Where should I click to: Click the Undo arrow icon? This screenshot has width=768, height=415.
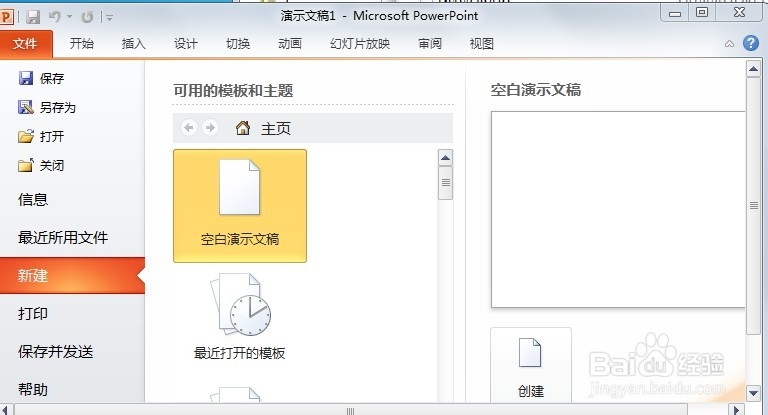coord(54,17)
